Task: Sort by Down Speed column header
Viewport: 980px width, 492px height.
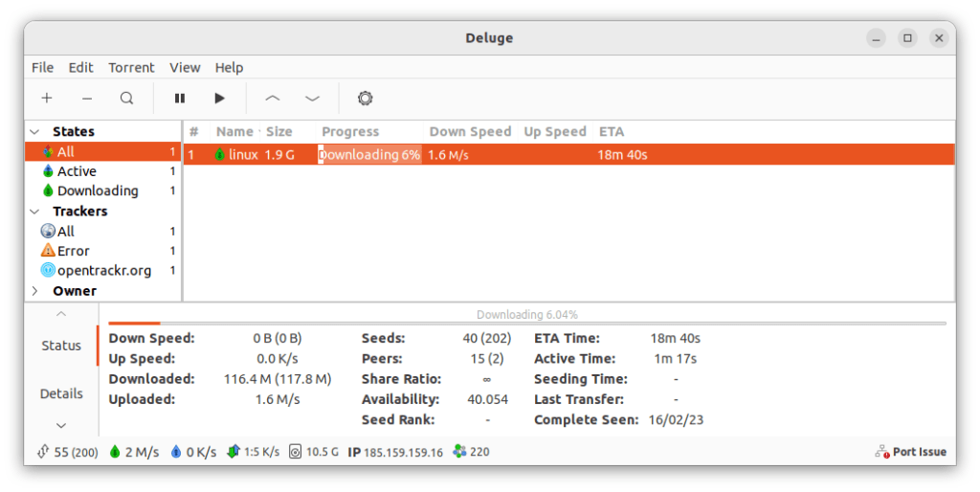Action: (x=471, y=132)
